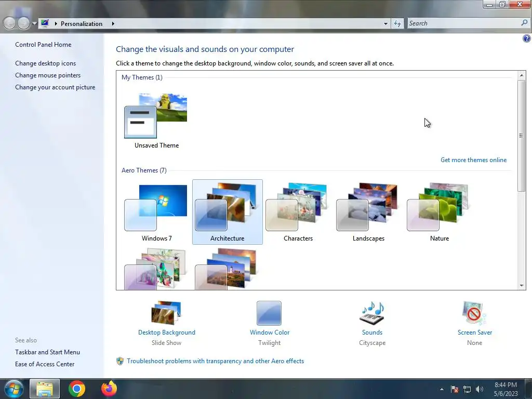Viewport: 532px width, 399px height.
Task: Click the network tray icon
Action: click(x=467, y=389)
